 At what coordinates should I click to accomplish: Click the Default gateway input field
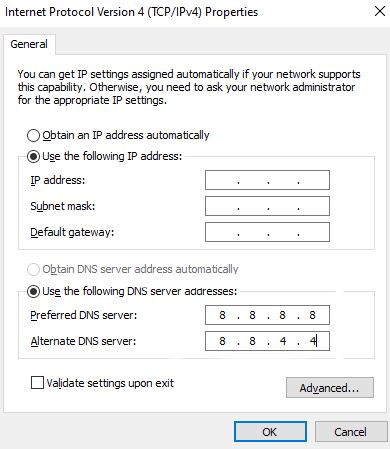click(267, 232)
